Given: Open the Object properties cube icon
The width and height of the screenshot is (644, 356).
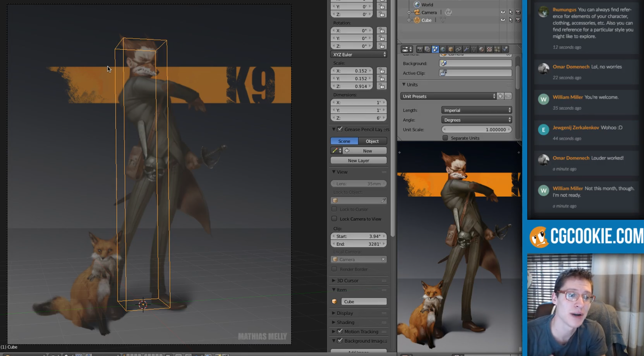Looking at the screenshot, I should (x=451, y=49).
